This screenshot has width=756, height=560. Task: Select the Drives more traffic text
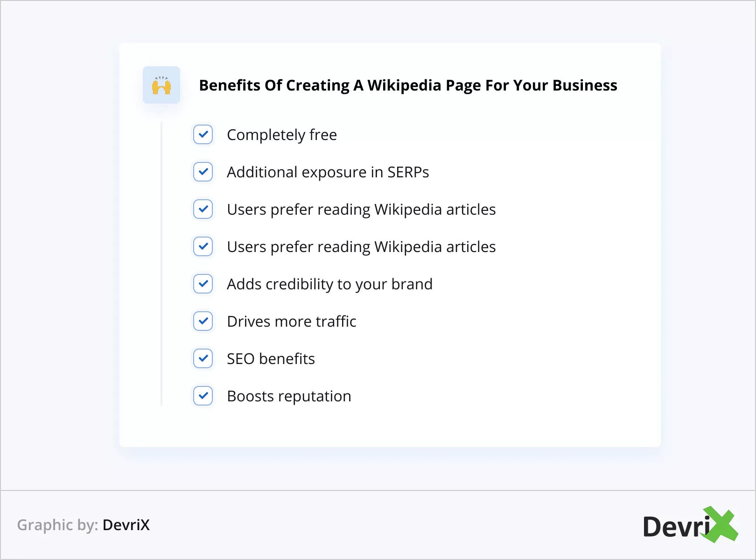tap(292, 322)
